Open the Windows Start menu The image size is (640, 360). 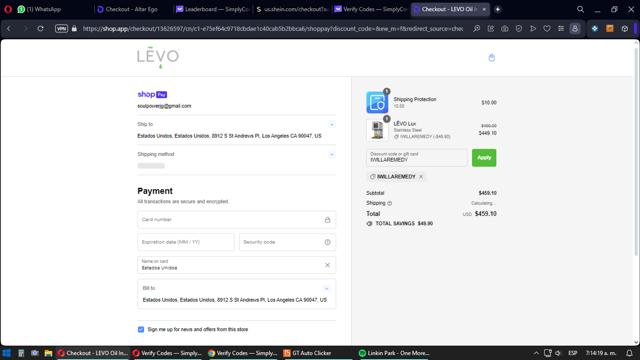(x=7, y=353)
